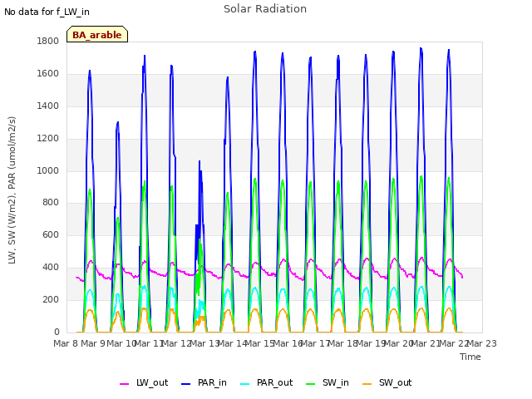The height and width of the screenshot is (399, 532).
Task: Click the Mar 14 x-axis tick label
Action: point(233,343)
